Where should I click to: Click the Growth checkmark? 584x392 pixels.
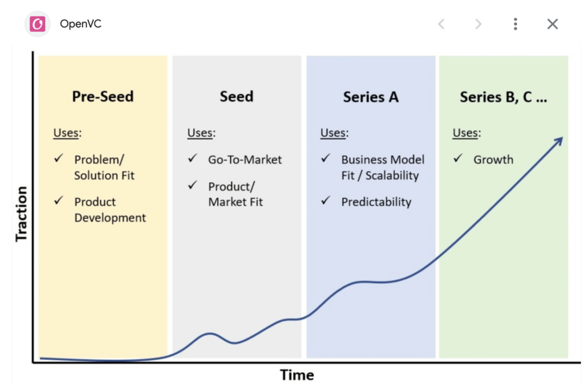point(458,158)
